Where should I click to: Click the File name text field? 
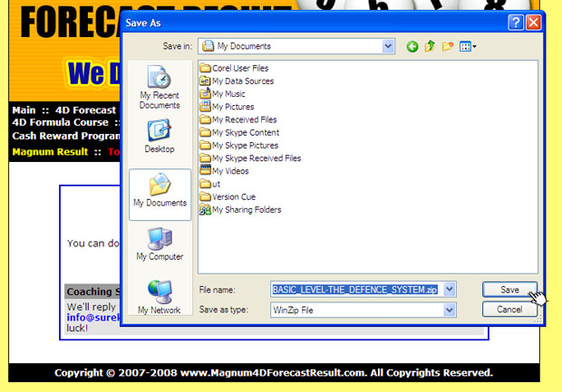tap(355, 290)
